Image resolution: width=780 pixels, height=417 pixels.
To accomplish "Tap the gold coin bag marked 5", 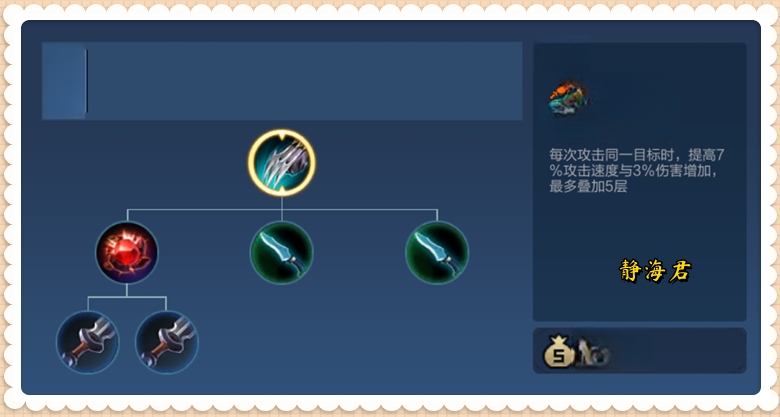I will (x=559, y=351).
